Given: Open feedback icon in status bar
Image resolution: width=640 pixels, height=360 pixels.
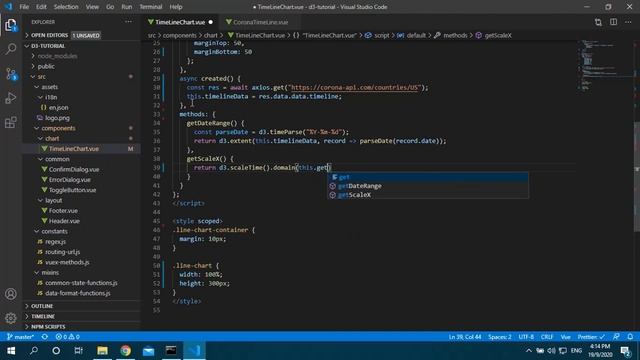Looking at the screenshot, I should click(x=616, y=337).
